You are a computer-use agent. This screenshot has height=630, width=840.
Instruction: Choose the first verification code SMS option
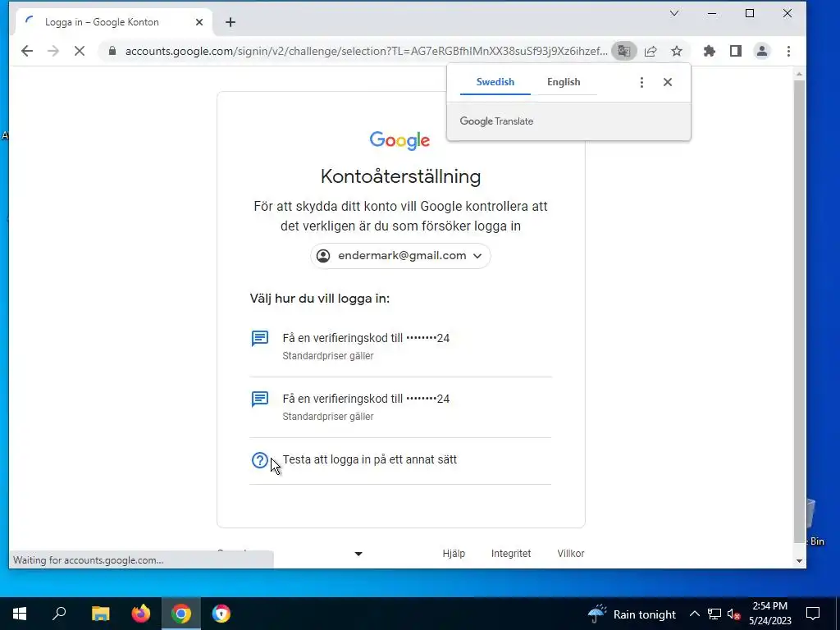click(400, 346)
